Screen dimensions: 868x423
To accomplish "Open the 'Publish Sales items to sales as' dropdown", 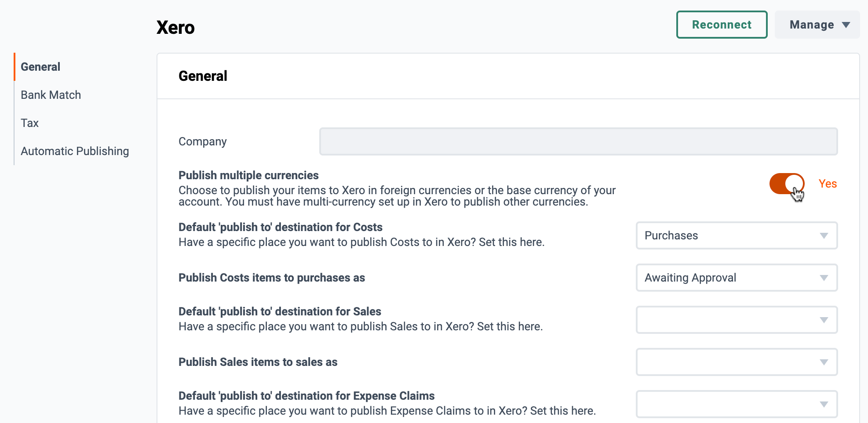I will (737, 362).
